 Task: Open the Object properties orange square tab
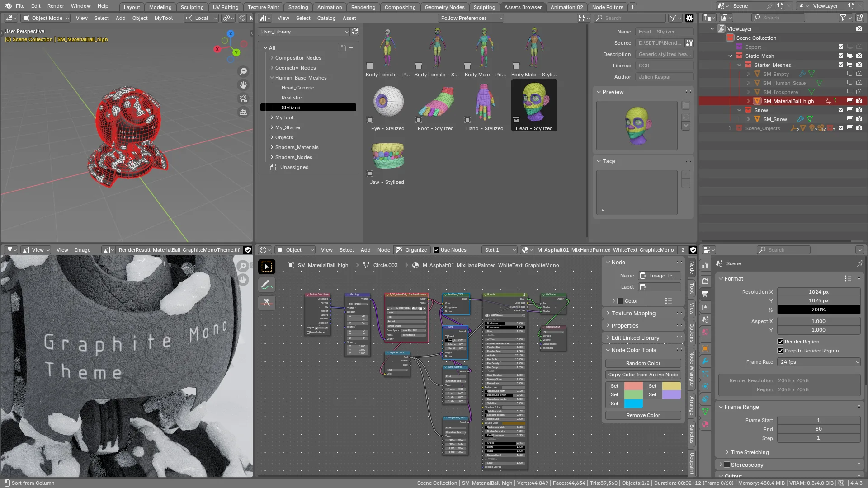pos(705,348)
